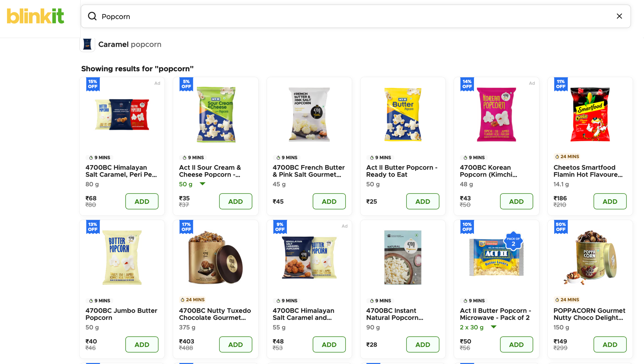Select the Caramel popcorn search suggestion

(130, 44)
